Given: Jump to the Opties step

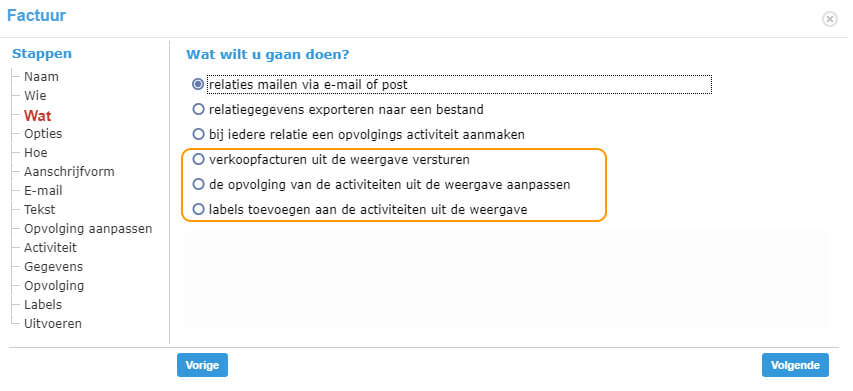Looking at the screenshot, I should (x=43, y=133).
